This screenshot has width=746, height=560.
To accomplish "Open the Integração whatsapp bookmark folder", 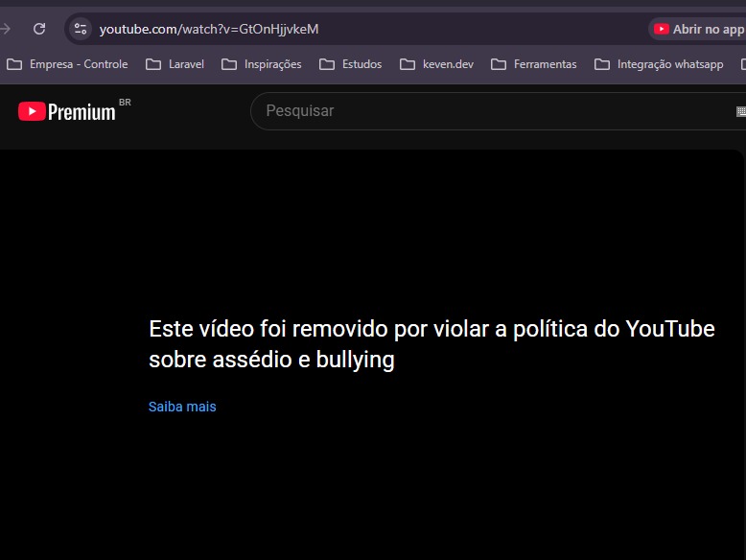I will point(660,64).
